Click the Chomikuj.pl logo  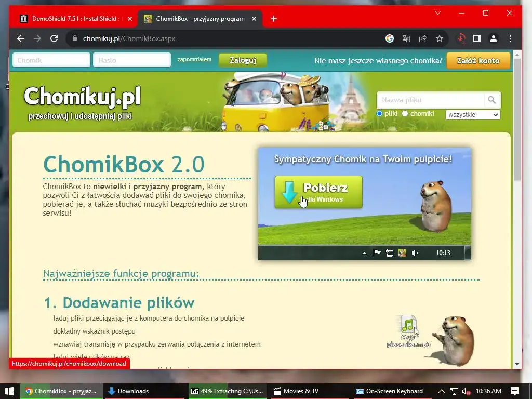click(82, 96)
